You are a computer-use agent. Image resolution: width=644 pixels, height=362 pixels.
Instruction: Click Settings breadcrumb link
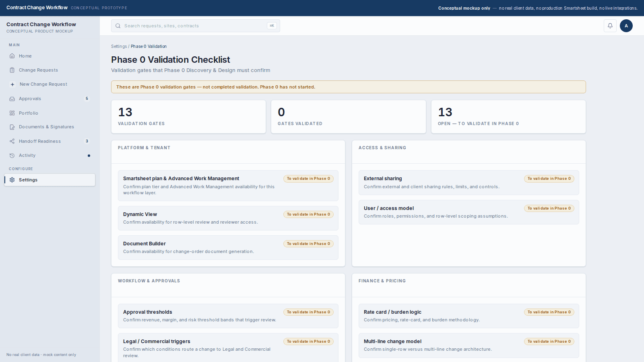point(119,46)
